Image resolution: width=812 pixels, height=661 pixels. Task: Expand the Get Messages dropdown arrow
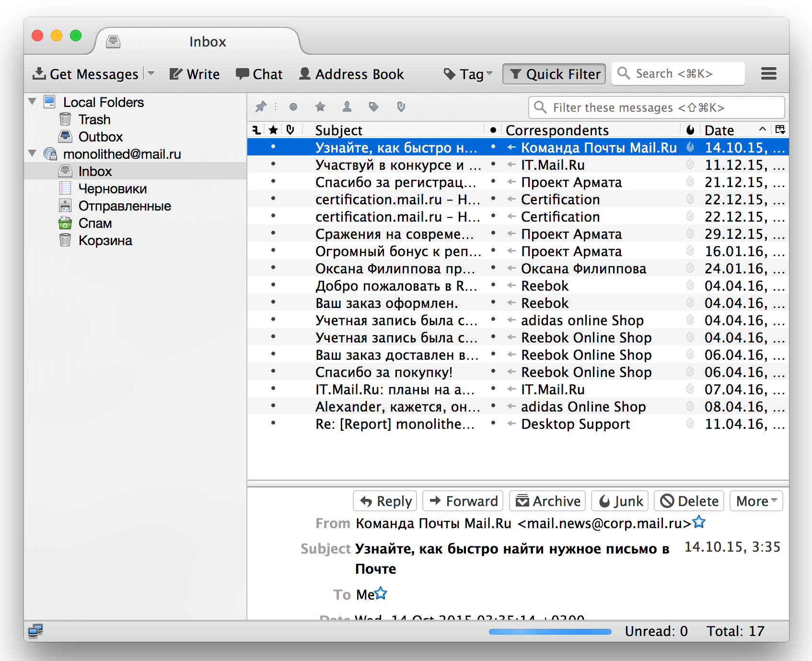151,74
